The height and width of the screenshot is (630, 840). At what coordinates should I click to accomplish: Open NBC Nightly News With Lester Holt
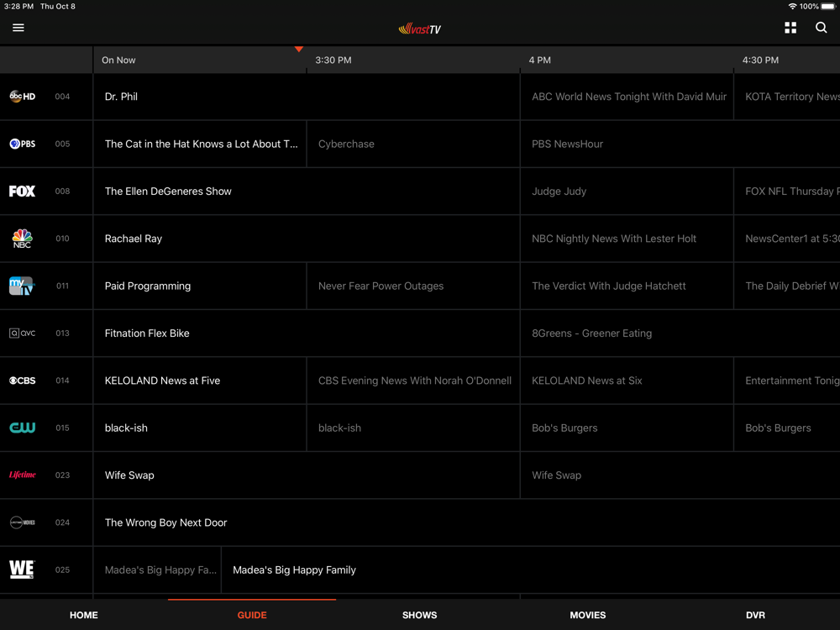point(627,239)
